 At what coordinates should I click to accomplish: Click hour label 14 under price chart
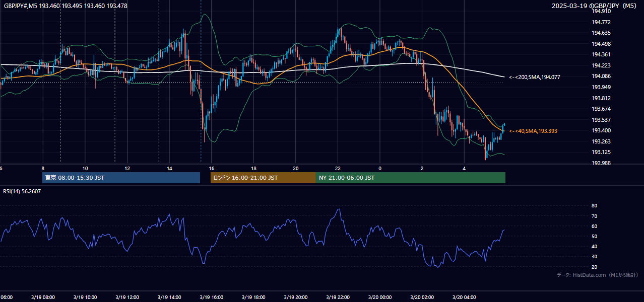pyautogui.click(x=169, y=168)
